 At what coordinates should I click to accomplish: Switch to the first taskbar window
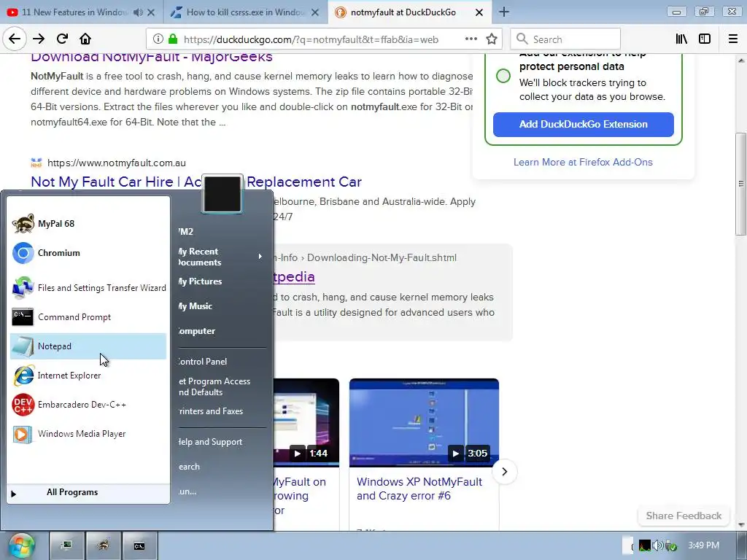point(66,545)
